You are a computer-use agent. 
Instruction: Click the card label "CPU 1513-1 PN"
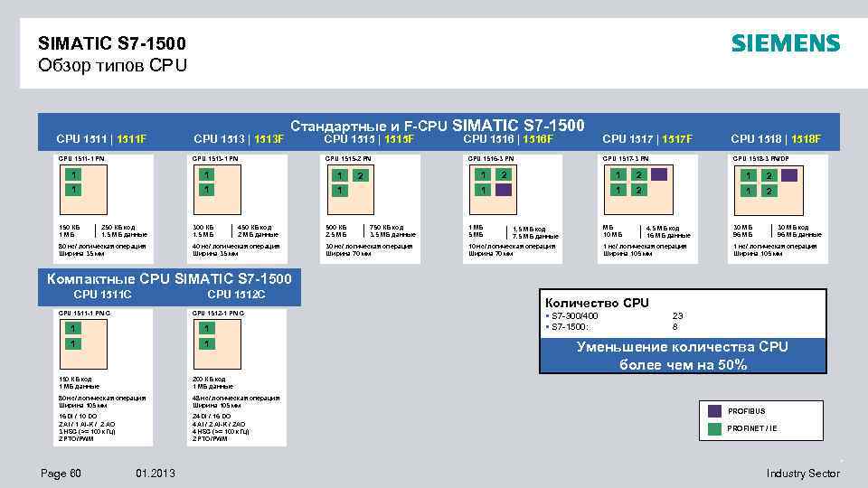(x=215, y=159)
